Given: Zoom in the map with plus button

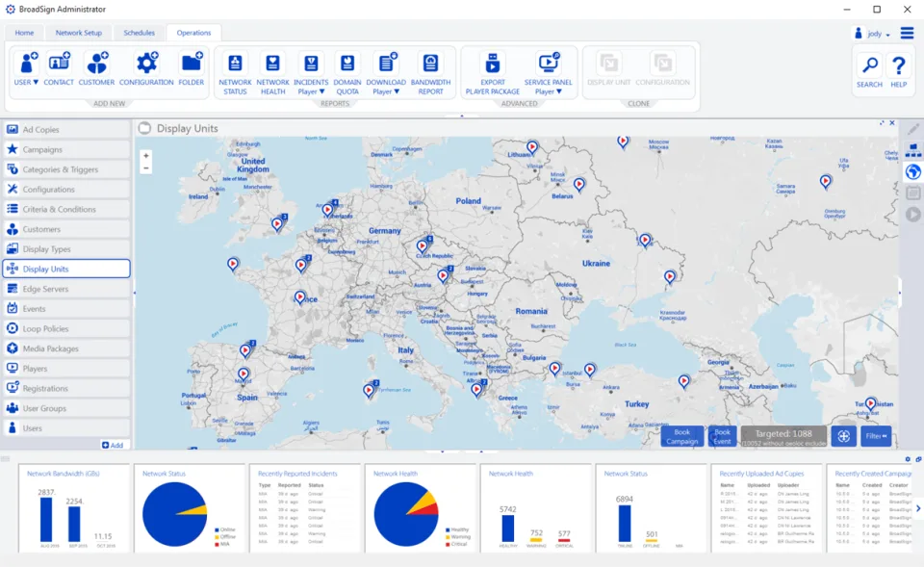Looking at the screenshot, I should [146, 156].
